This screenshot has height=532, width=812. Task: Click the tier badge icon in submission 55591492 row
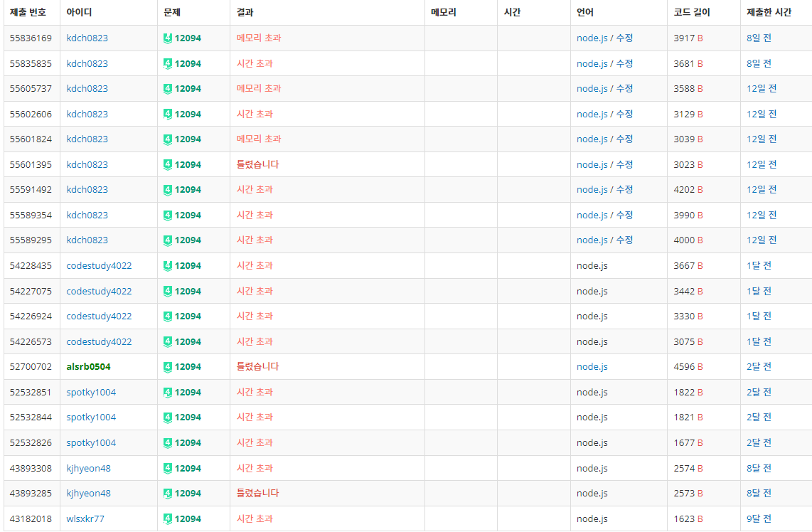coord(167,190)
